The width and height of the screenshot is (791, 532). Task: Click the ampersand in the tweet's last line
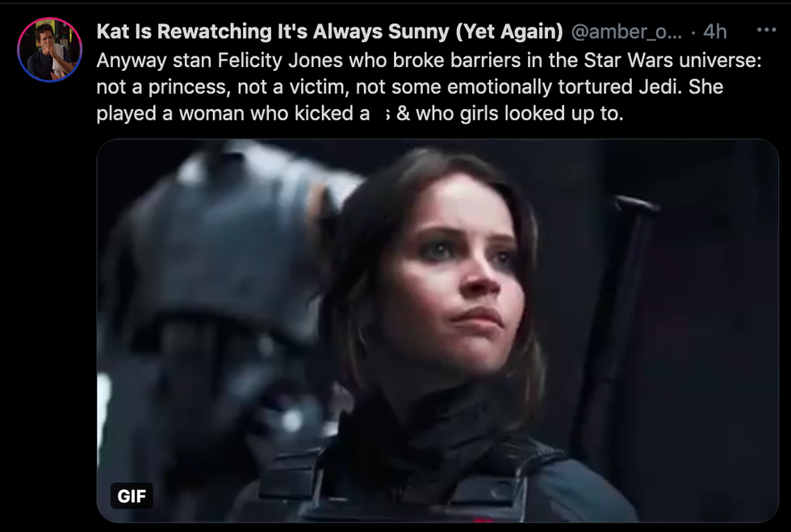click(x=403, y=114)
